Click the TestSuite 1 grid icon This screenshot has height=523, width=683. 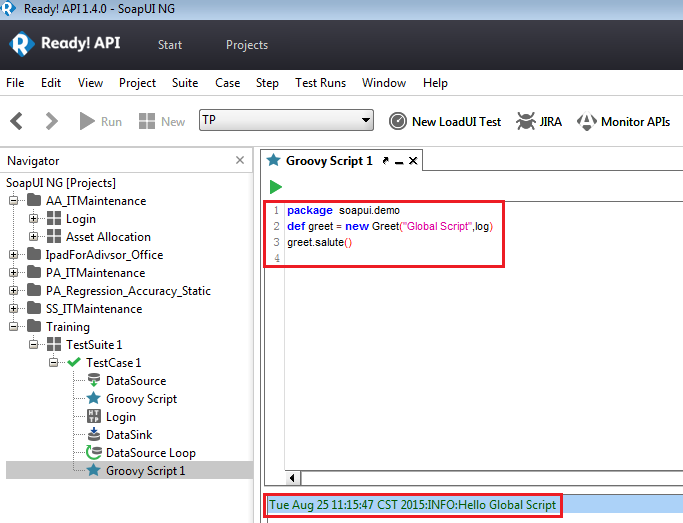click(54, 344)
